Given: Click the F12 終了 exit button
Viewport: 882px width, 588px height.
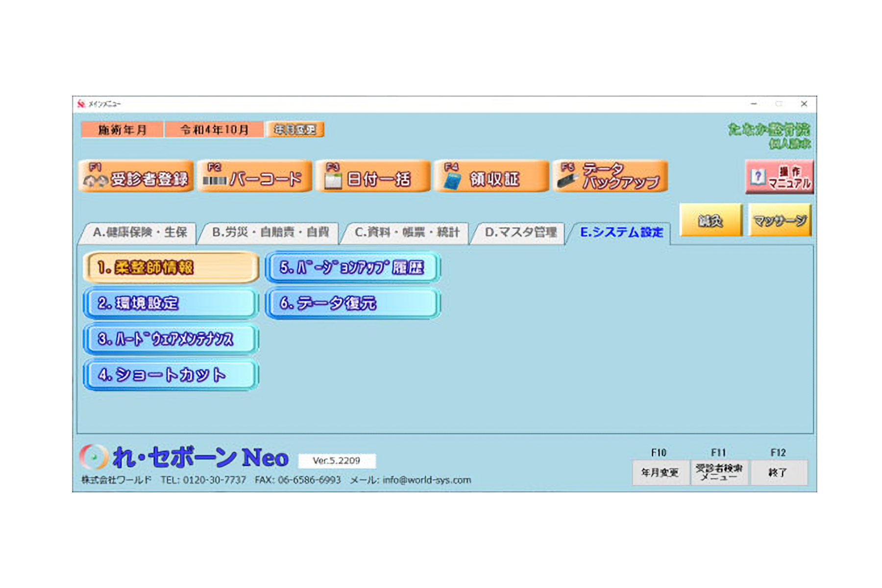Looking at the screenshot, I should (x=778, y=472).
